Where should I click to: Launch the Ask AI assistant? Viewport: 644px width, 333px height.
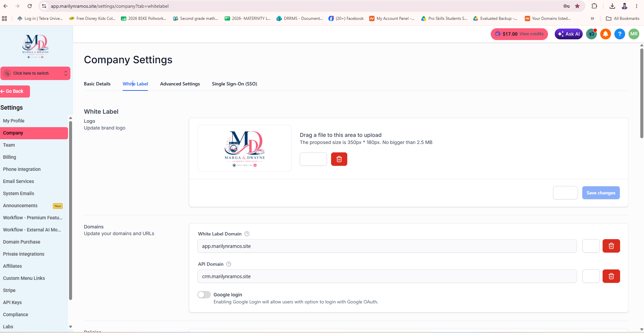tap(569, 34)
